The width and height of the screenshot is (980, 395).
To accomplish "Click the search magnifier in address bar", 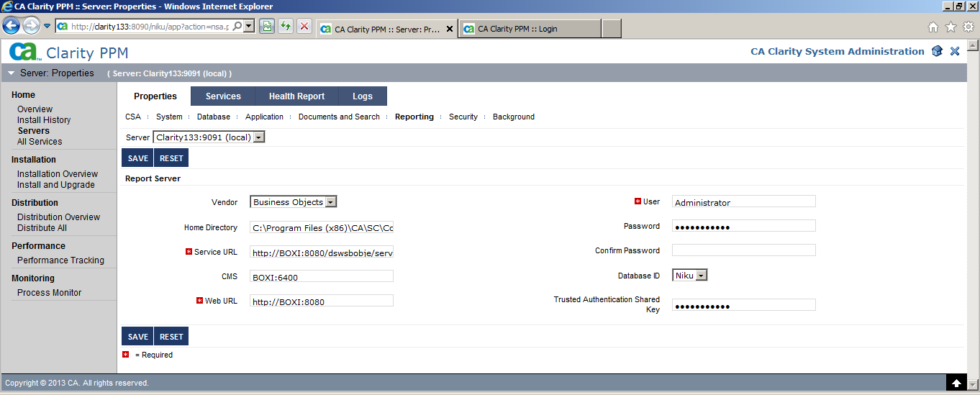I will [x=237, y=27].
